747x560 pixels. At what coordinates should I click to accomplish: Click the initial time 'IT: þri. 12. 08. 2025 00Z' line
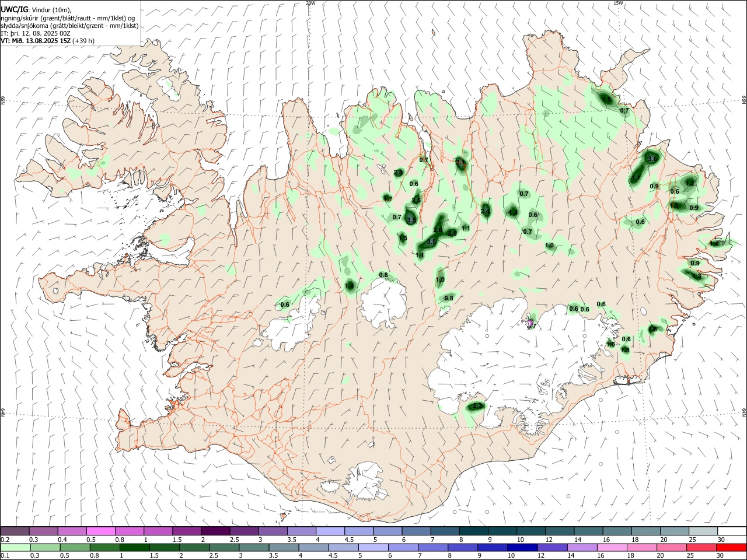coord(36,33)
